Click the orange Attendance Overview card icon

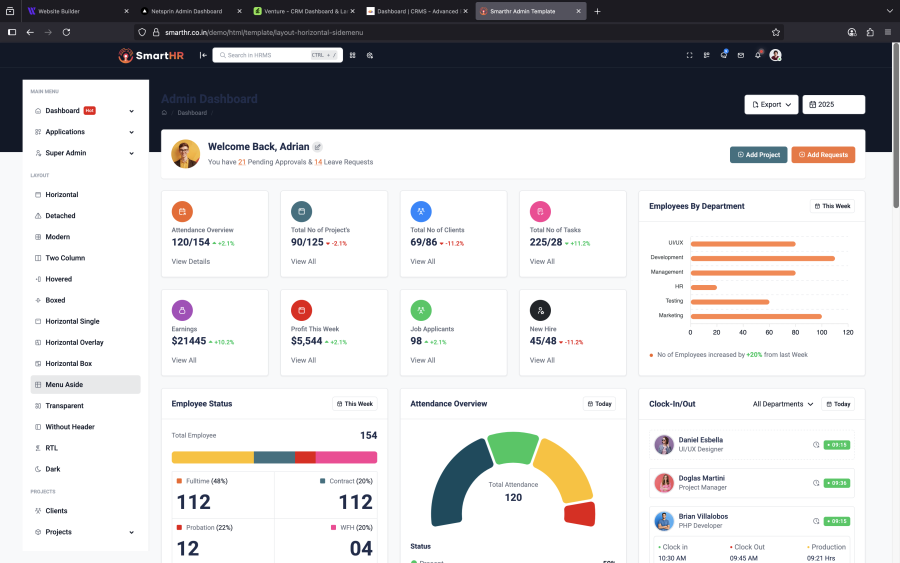click(182, 211)
